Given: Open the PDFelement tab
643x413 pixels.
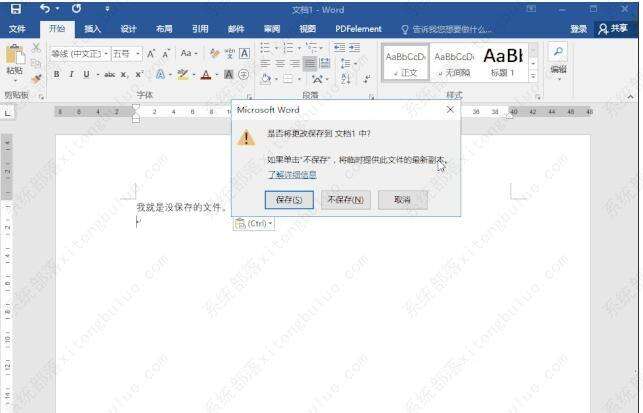Looking at the screenshot, I should [358, 29].
